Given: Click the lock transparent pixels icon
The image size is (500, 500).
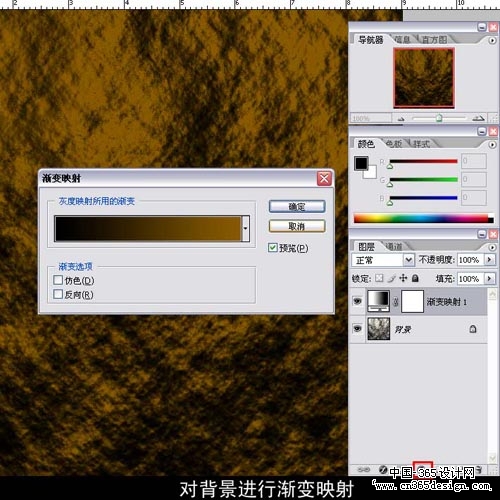Looking at the screenshot, I should click(x=379, y=278).
